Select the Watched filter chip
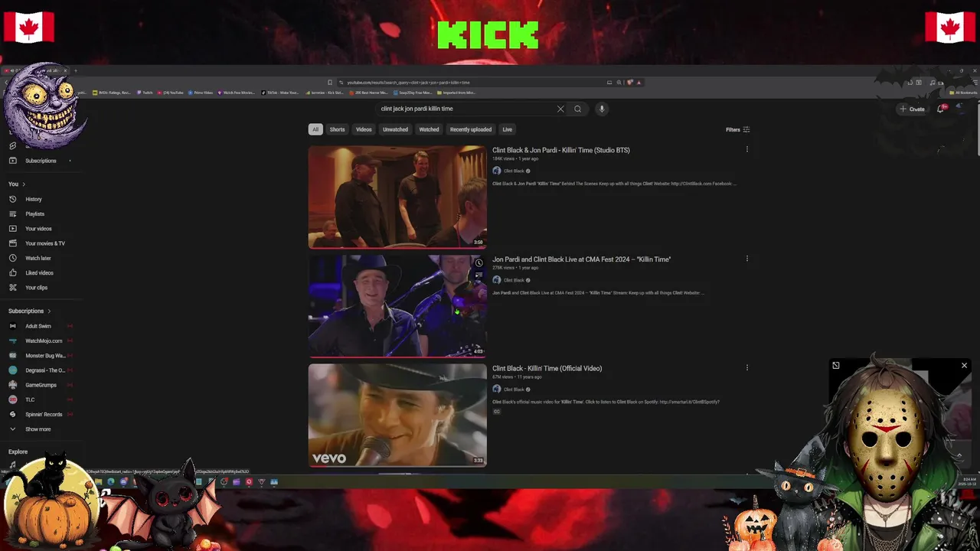The image size is (980, 551). coord(429,129)
